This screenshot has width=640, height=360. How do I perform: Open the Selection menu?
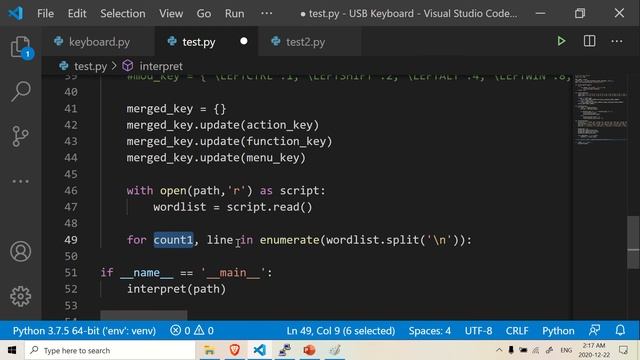122,13
